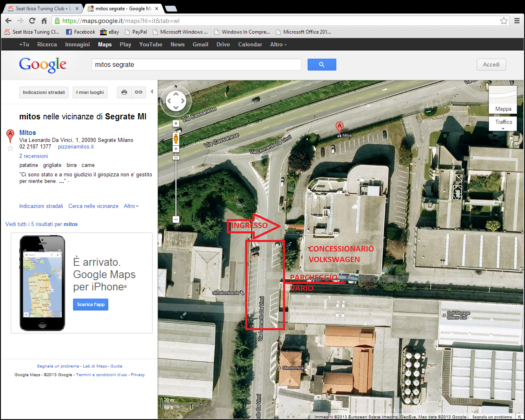The width and height of the screenshot is (525, 420).
Task: Click the red marker A on the map
Action: [x=339, y=127]
